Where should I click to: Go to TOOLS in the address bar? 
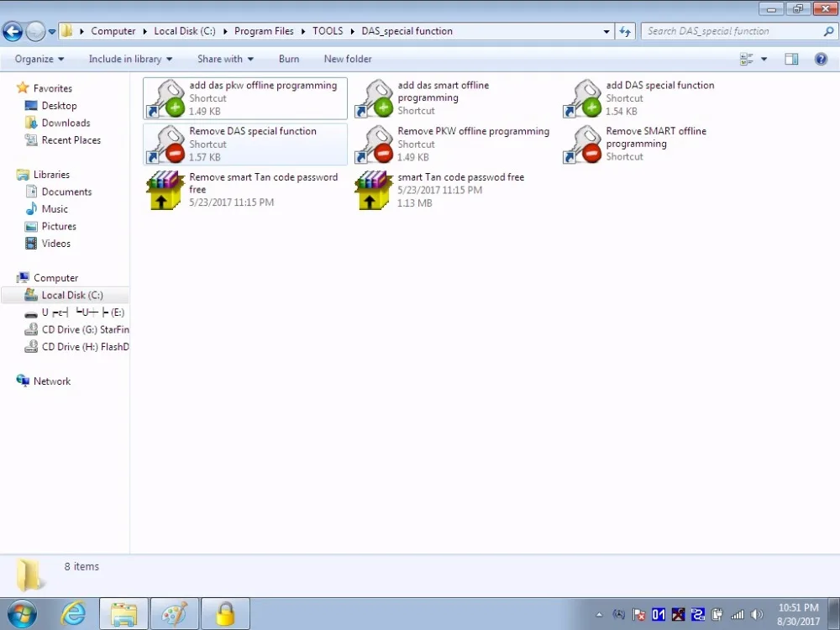tap(328, 31)
